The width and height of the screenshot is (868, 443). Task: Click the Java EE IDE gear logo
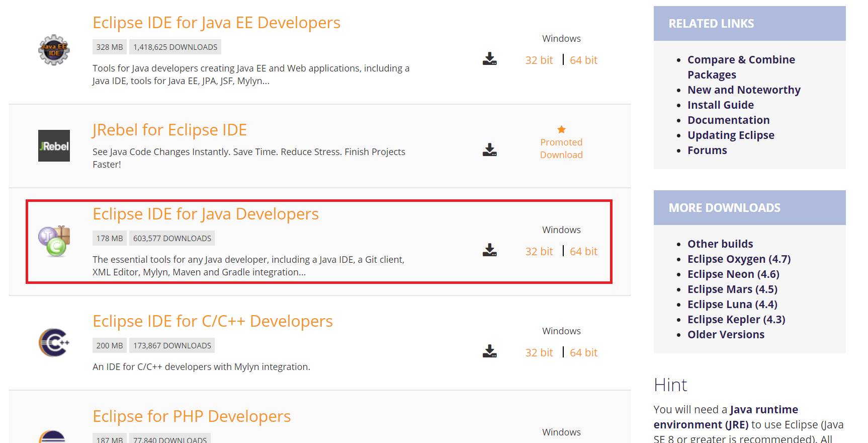[54, 50]
